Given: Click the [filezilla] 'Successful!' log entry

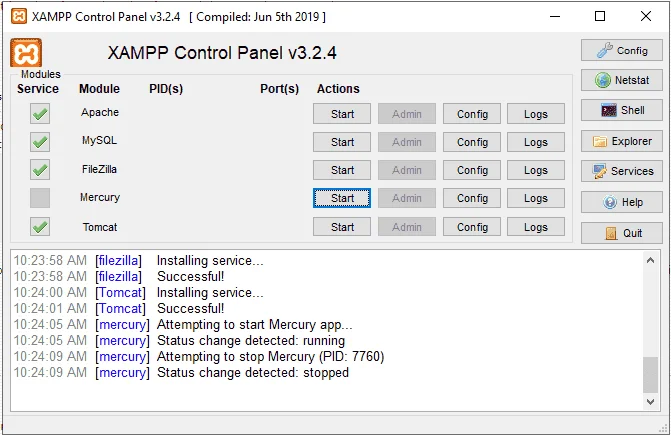Looking at the screenshot, I should pyautogui.click(x=190, y=276).
